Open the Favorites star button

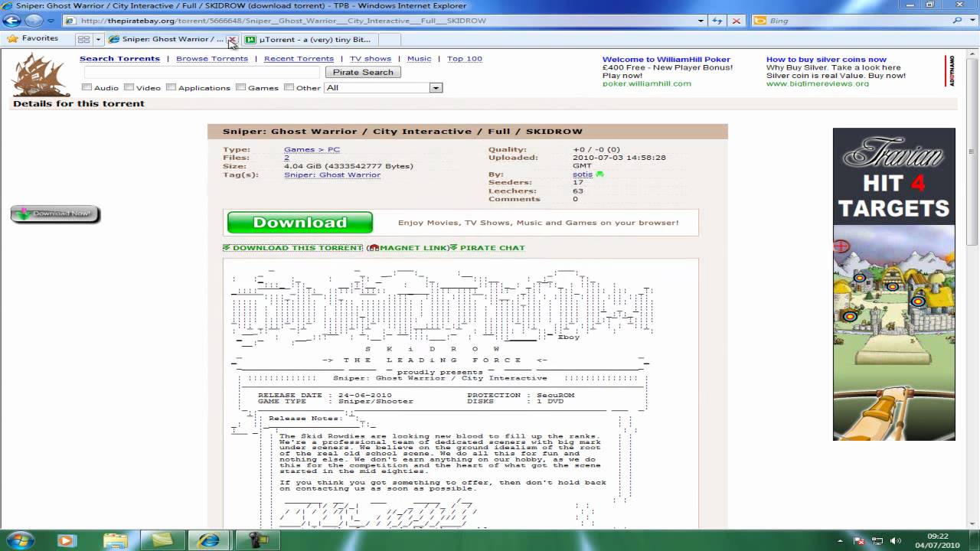[x=32, y=38]
